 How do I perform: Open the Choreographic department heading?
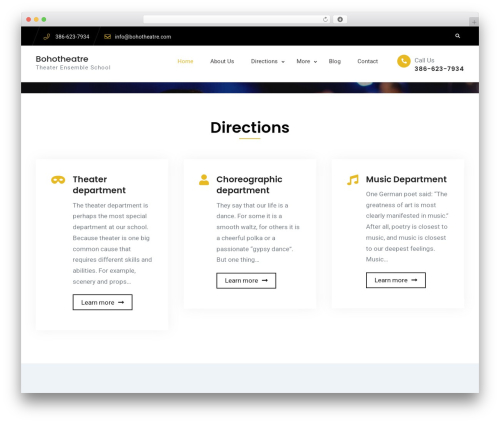pyautogui.click(x=249, y=185)
